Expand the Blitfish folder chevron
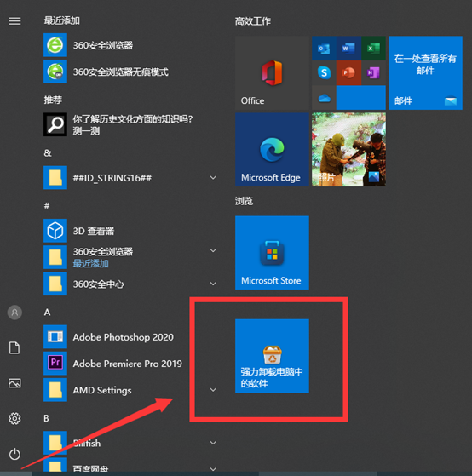Viewport: 472px width, 476px height. pos(213,443)
